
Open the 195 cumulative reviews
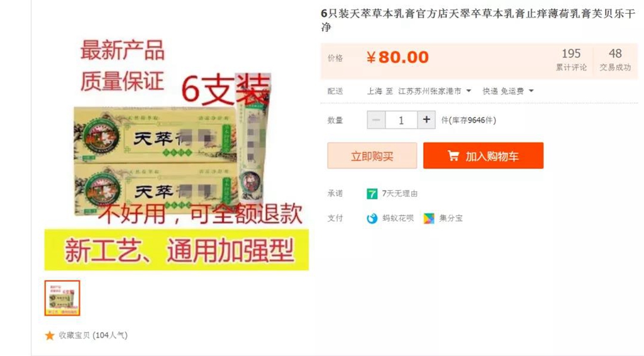click(571, 60)
